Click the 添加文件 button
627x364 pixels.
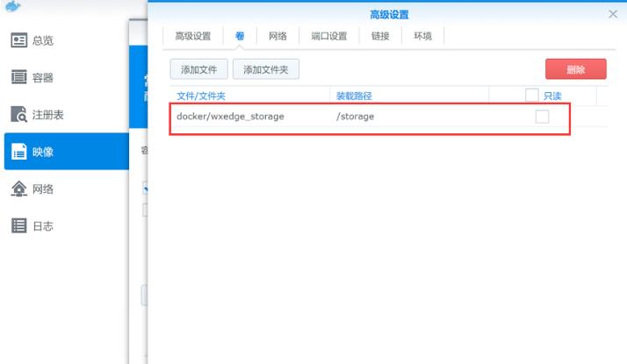(198, 69)
